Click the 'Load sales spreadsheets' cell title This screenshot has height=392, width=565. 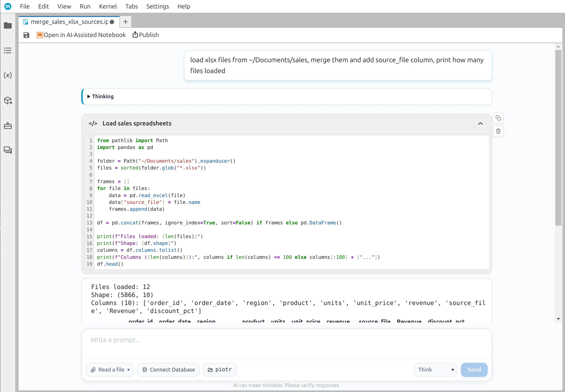(137, 124)
